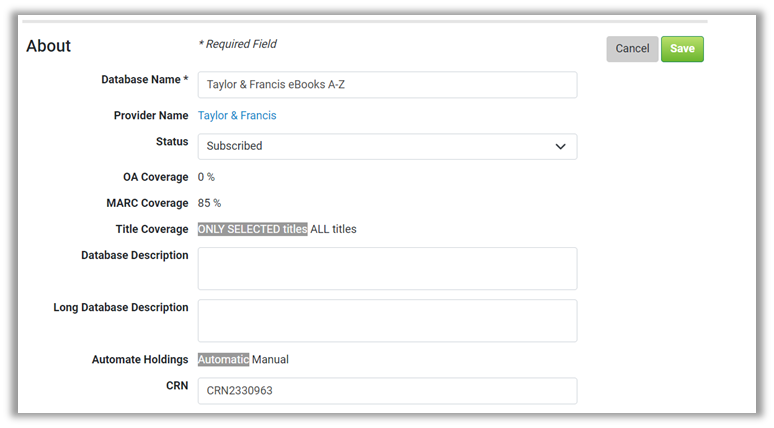Click the green Save button
774x428 pixels.
click(682, 49)
